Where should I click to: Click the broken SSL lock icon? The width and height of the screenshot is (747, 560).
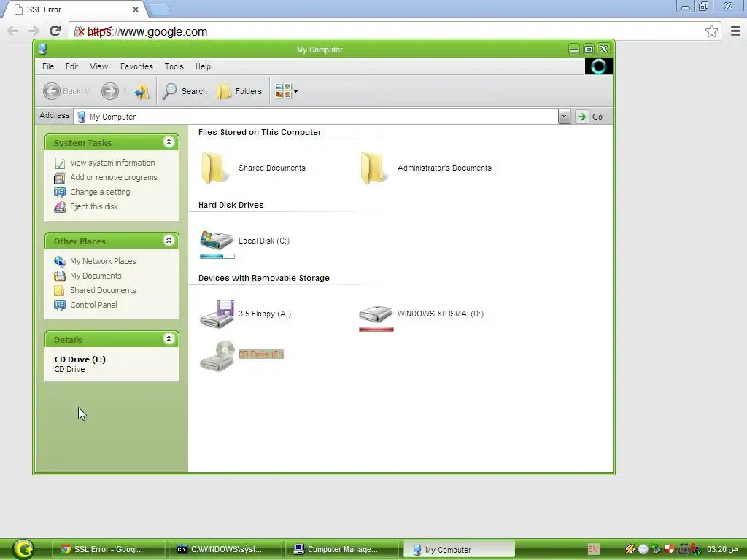pos(79,31)
